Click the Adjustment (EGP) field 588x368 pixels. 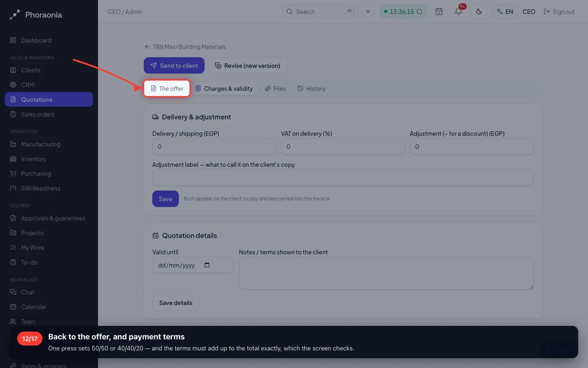472,147
